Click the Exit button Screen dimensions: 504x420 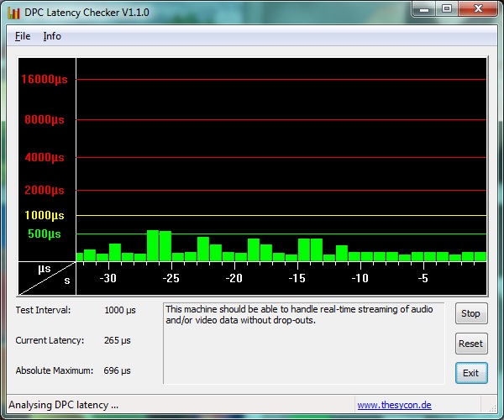[x=470, y=373]
